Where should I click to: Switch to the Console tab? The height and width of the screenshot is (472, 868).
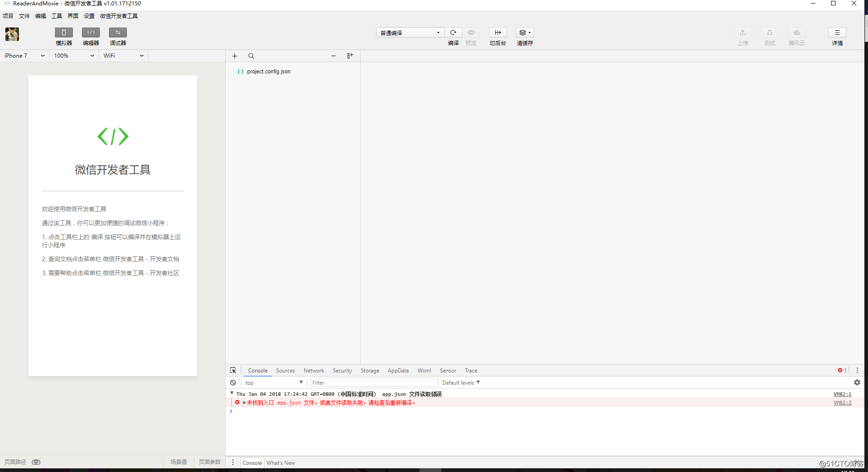tap(258, 371)
